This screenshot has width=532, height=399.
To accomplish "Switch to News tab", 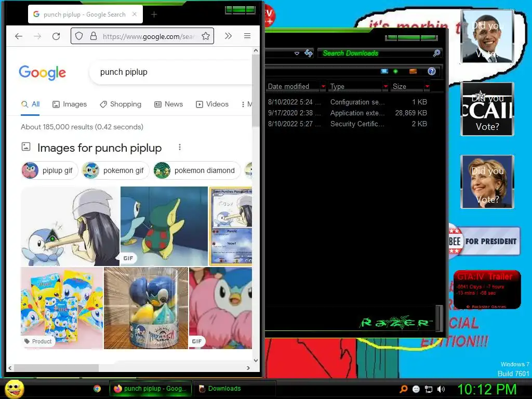I will (x=169, y=104).
